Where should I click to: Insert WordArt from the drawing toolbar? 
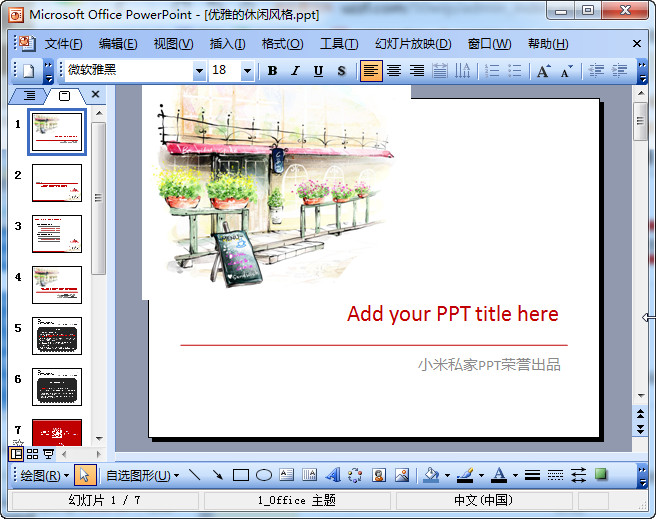pyautogui.click(x=333, y=475)
